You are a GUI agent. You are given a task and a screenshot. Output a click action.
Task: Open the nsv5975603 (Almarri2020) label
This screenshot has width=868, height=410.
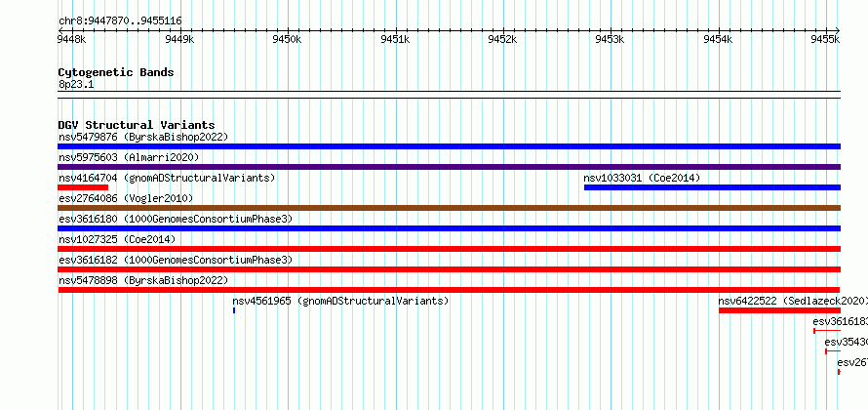[129, 157]
